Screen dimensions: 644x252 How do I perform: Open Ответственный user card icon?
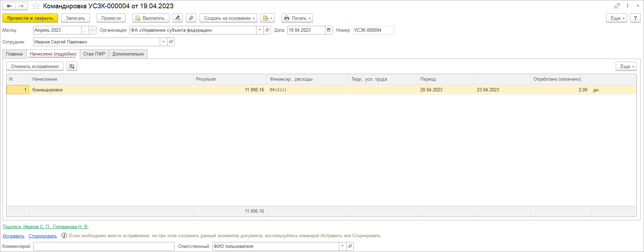[350, 246]
